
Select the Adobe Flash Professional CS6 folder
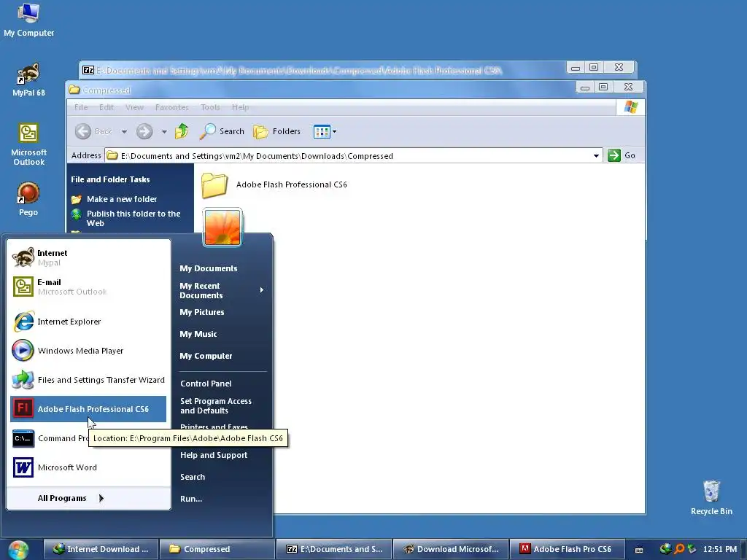click(x=274, y=184)
